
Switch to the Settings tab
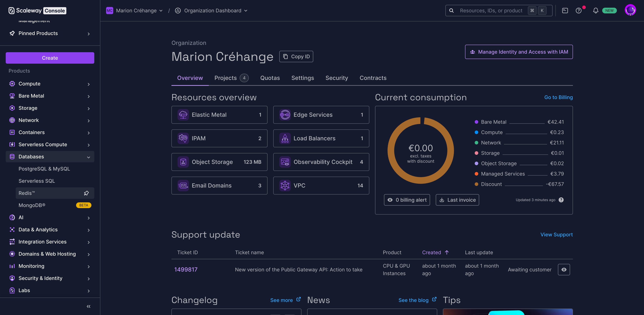pyautogui.click(x=303, y=78)
